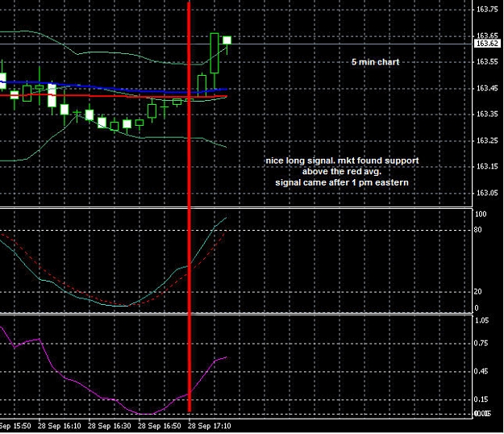Image resolution: width=504 pixels, height=434 pixels.
Task: Click the 0.45 indicator scale label
Action: 481,371
